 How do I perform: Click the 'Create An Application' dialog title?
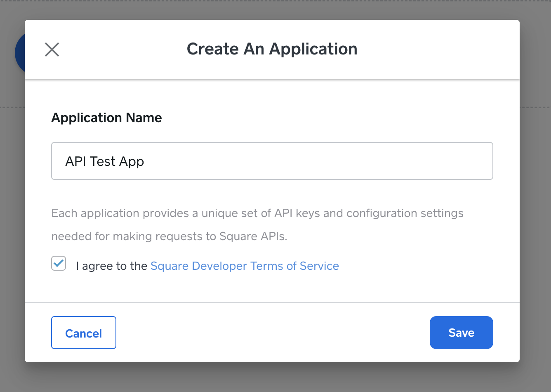(x=272, y=49)
